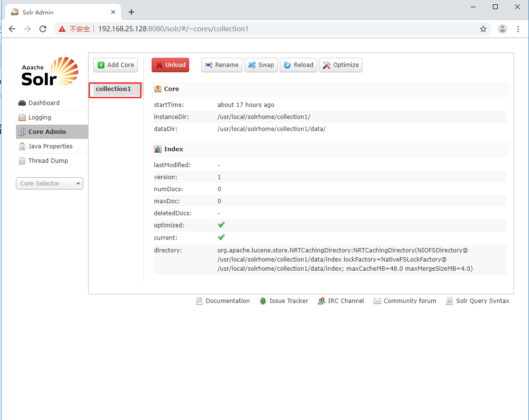Click the IRC Channel people icon
The height and width of the screenshot is (420, 529).
(x=321, y=301)
